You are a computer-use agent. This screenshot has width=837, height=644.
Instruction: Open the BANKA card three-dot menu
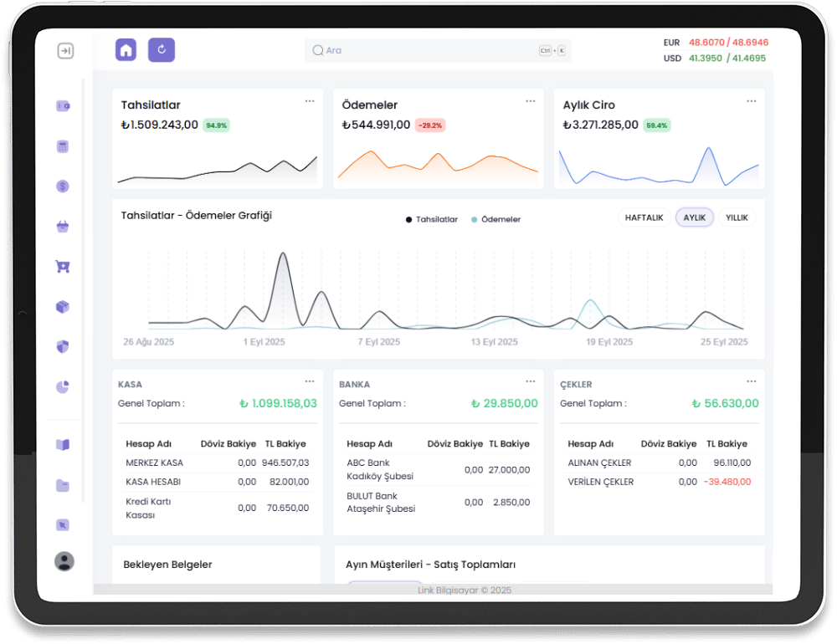coord(530,381)
